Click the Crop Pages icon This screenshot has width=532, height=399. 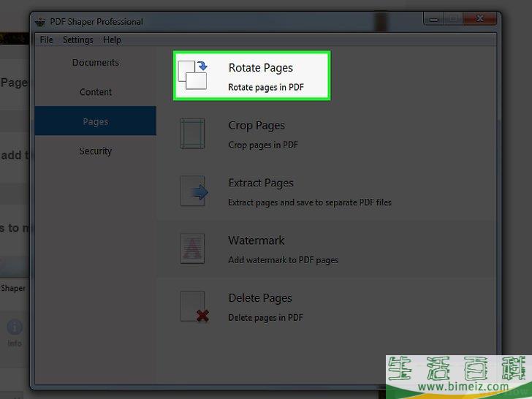(x=192, y=133)
